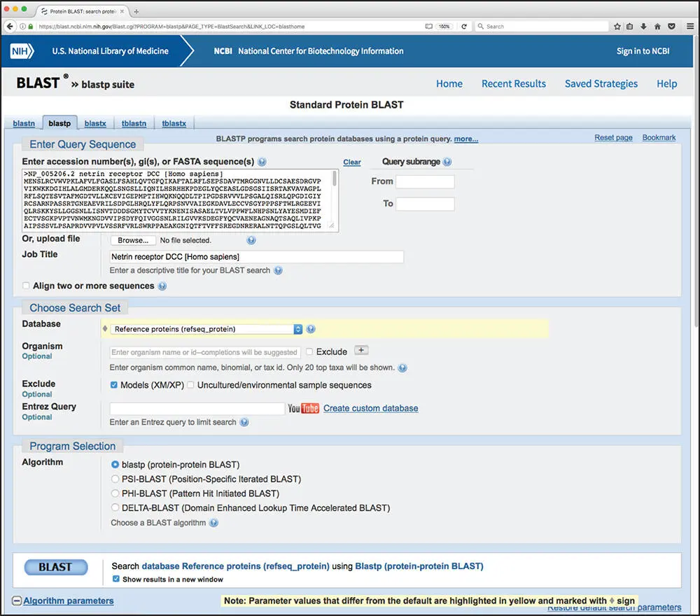Clear the query sequence box

point(352,162)
